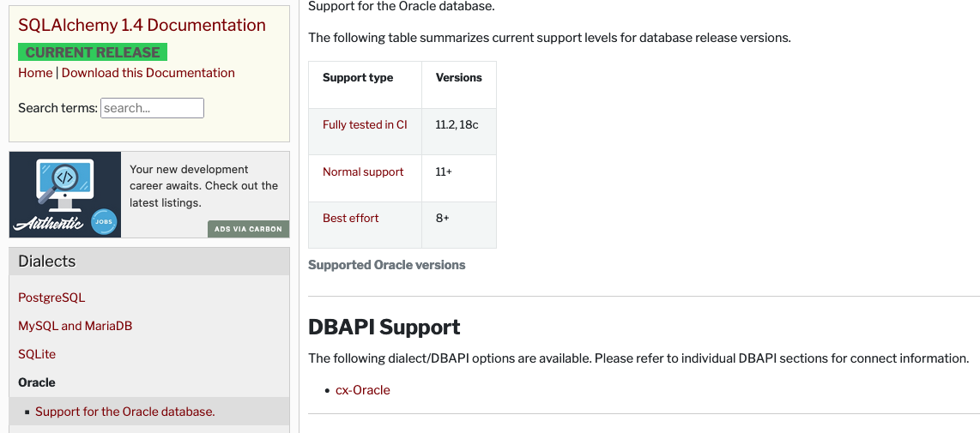Click the Supported Oracle versions caption
This screenshot has height=433, width=980.
coord(387,265)
